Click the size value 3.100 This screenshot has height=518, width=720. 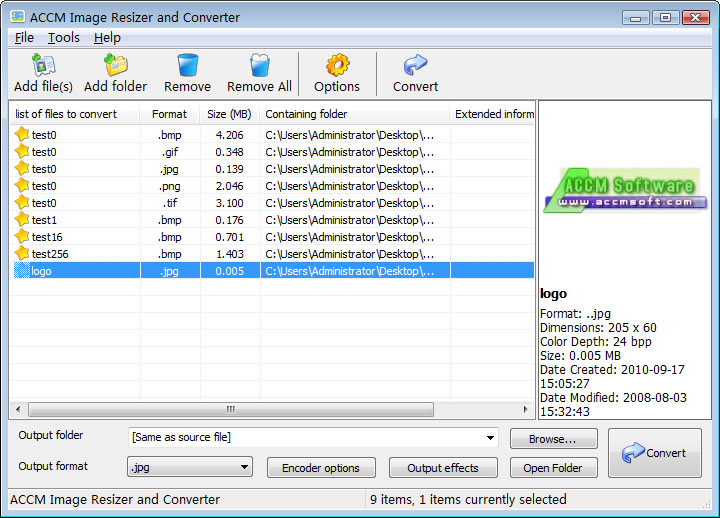pyautogui.click(x=230, y=203)
